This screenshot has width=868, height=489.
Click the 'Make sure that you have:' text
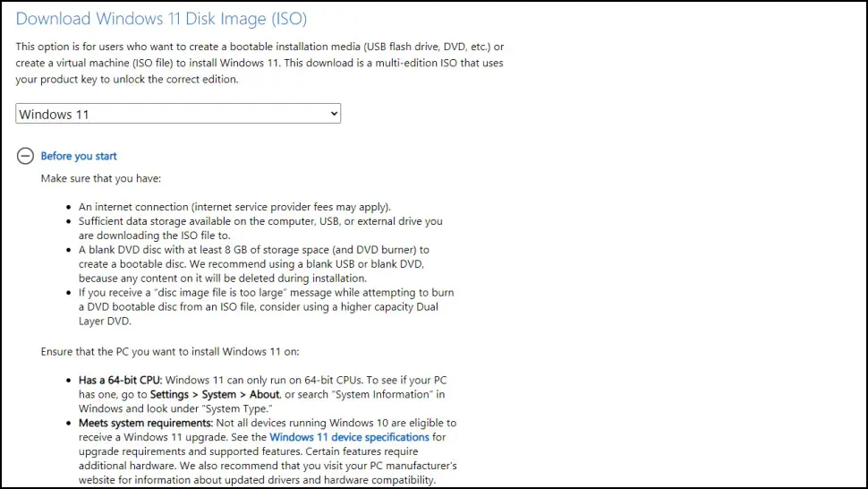tap(100, 179)
